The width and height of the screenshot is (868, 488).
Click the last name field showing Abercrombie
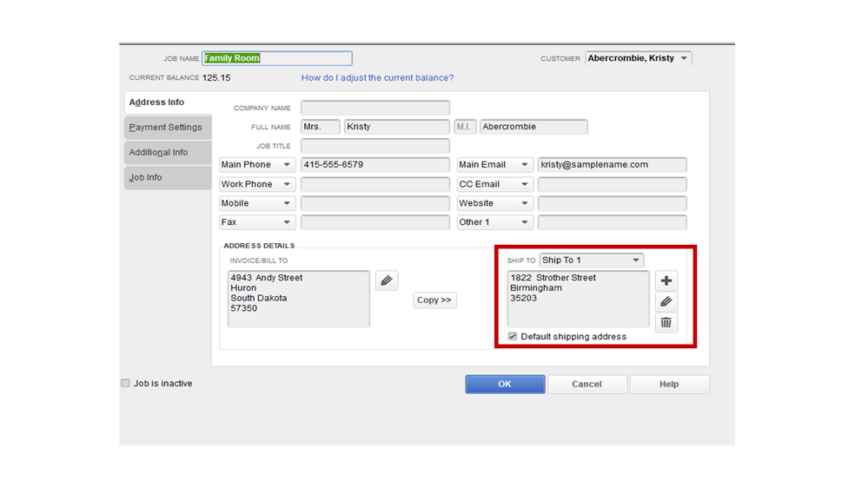point(533,127)
